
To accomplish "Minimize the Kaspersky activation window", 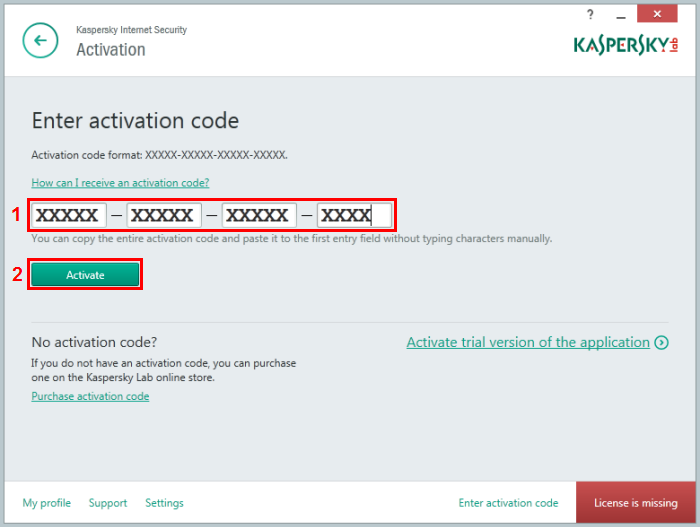I will [x=621, y=16].
